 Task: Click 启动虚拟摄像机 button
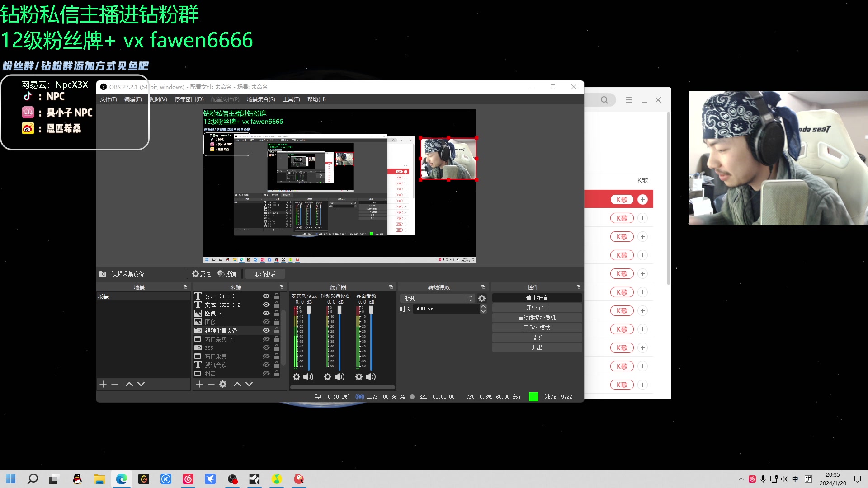point(537,318)
